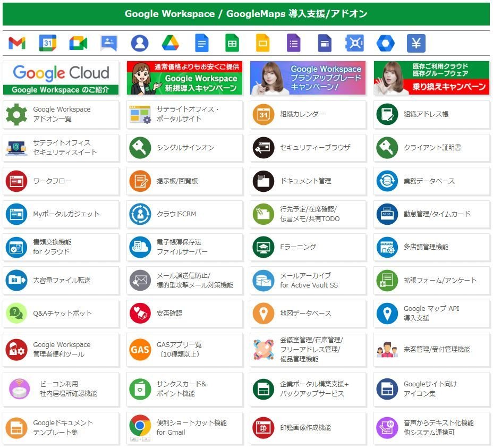The image size is (493, 448).
Task: Open 拡張フォーム/アンケート link
Action: tap(431, 280)
